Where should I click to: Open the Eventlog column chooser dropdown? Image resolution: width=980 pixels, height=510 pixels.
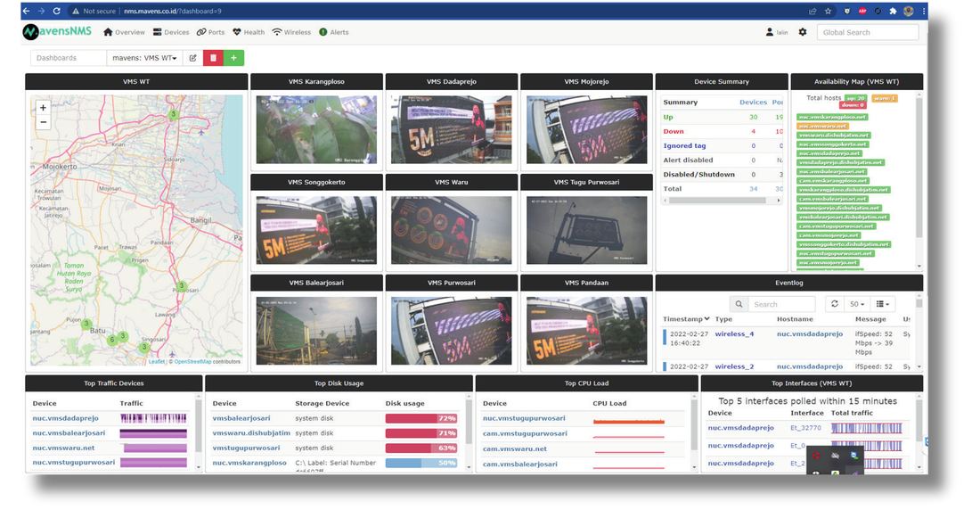click(x=883, y=304)
